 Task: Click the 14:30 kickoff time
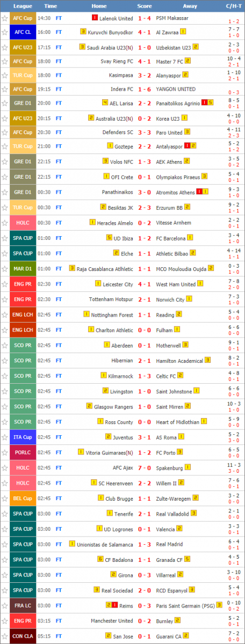pyautogui.click(x=44, y=18)
